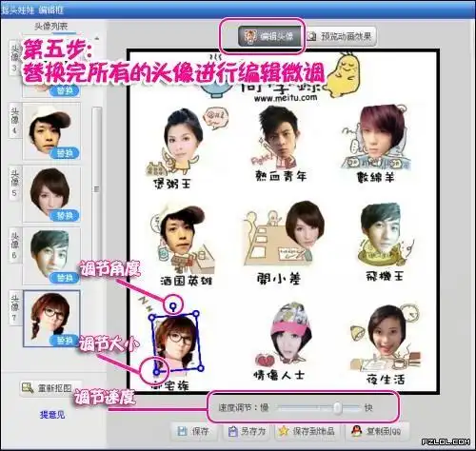Click the bottom-left resize handle of selected head
Screen dimensions: 476x451
point(156,371)
